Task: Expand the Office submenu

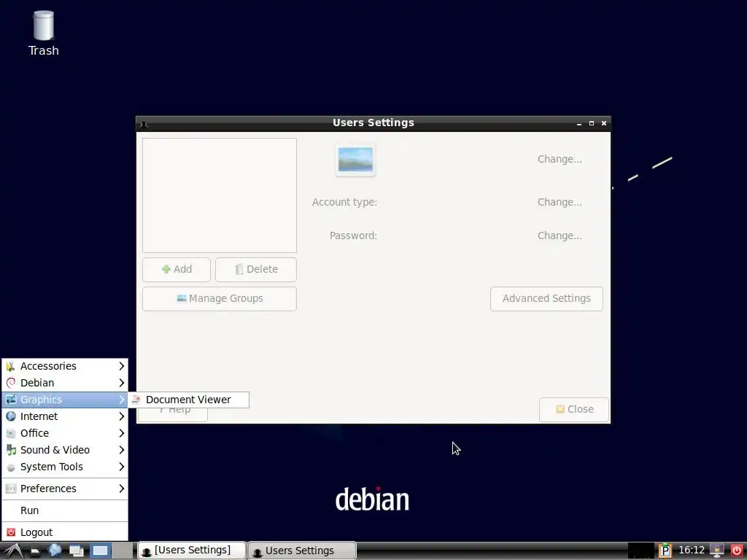Action: point(65,433)
